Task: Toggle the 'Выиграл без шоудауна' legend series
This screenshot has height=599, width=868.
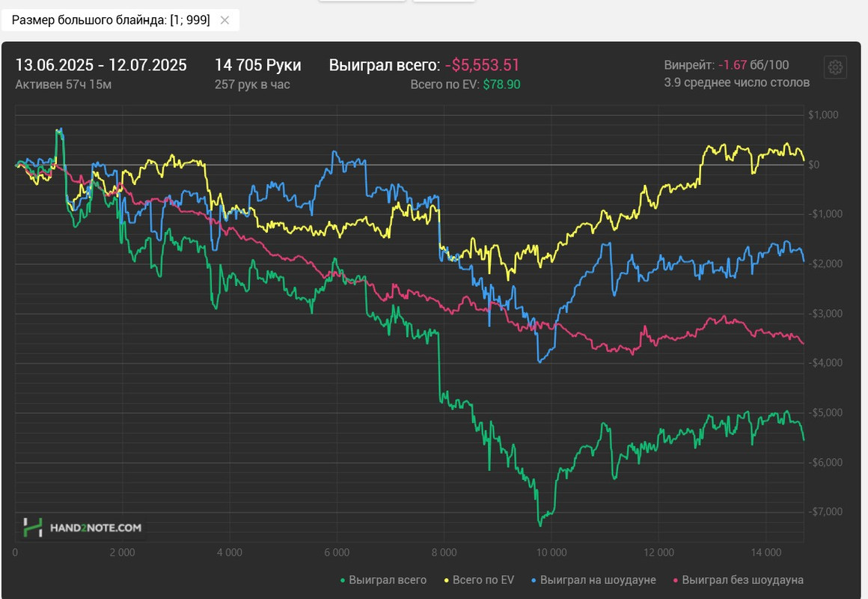Action: point(739,580)
